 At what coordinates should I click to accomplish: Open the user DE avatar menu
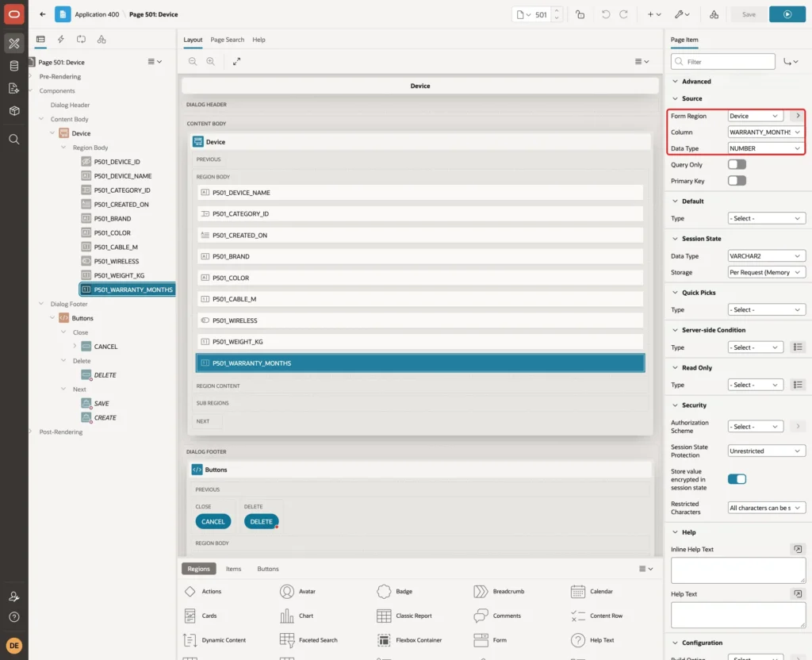pos(14,646)
